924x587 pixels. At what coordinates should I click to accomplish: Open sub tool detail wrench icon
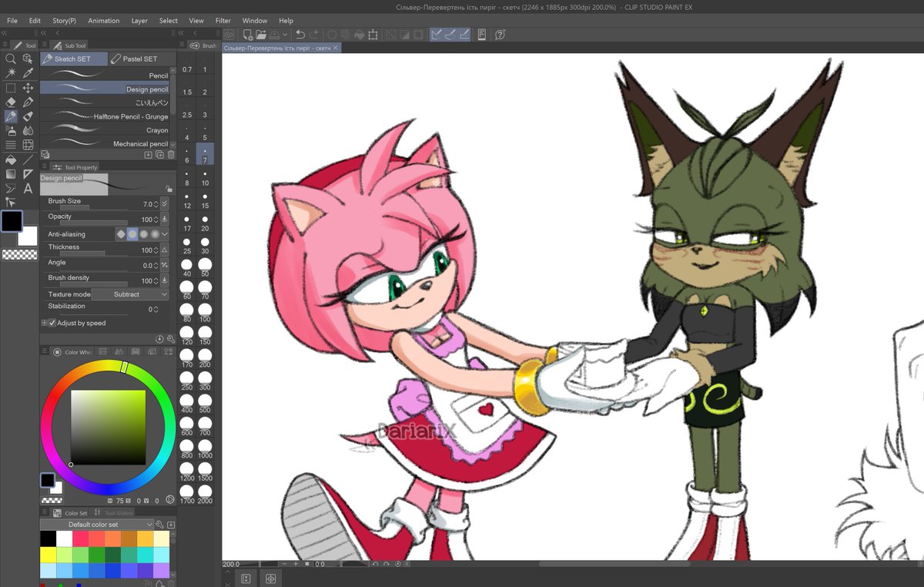(171, 339)
